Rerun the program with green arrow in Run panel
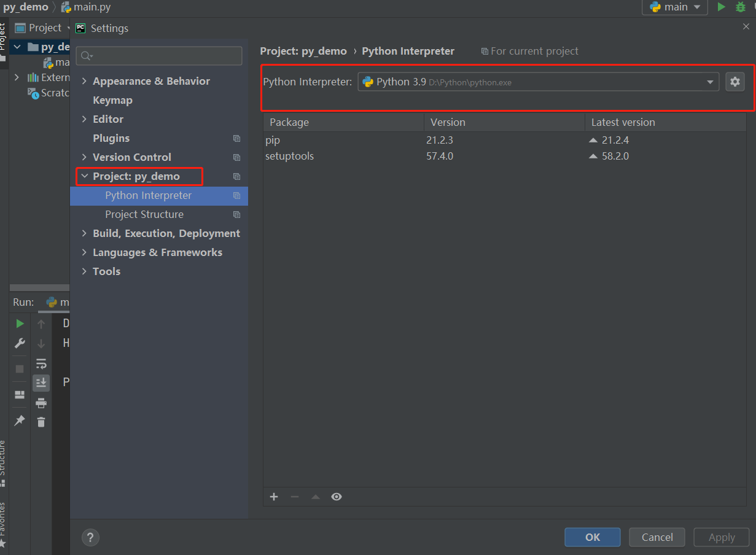The height and width of the screenshot is (555, 756). pyautogui.click(x=20, y=324)
